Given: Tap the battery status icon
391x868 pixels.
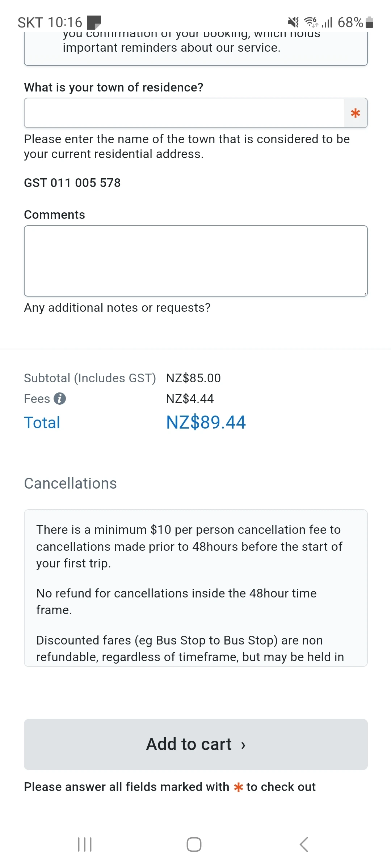Looking at the screenshot, I should tap(369, 22).
